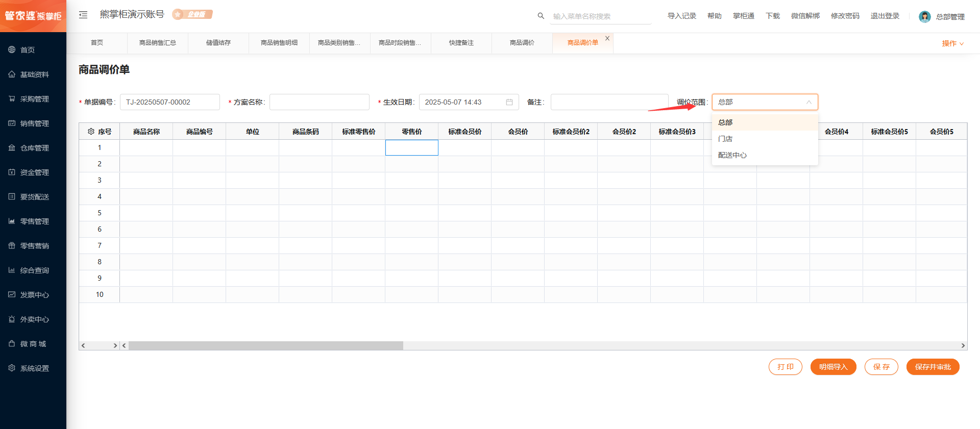This screenshot has height=429, width=980.
Task: Click the 保存 button
Action: (x=881, y=367)
